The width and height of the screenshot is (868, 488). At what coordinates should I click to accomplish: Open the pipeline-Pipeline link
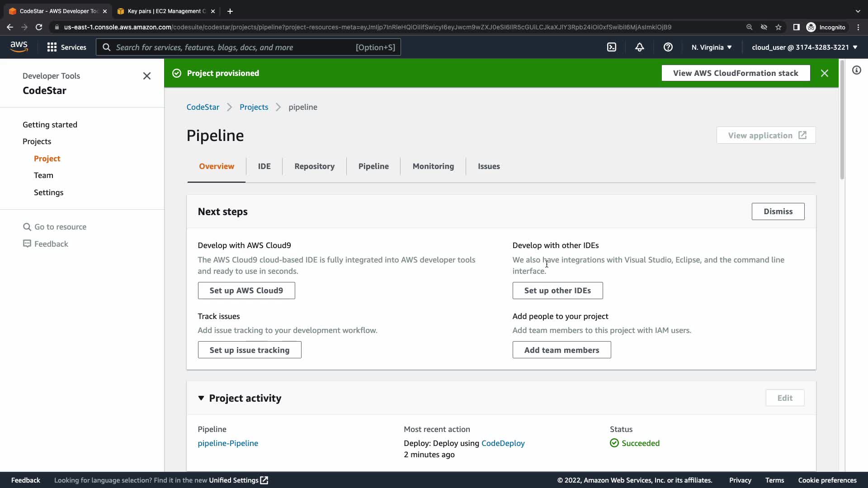point(228,443)
